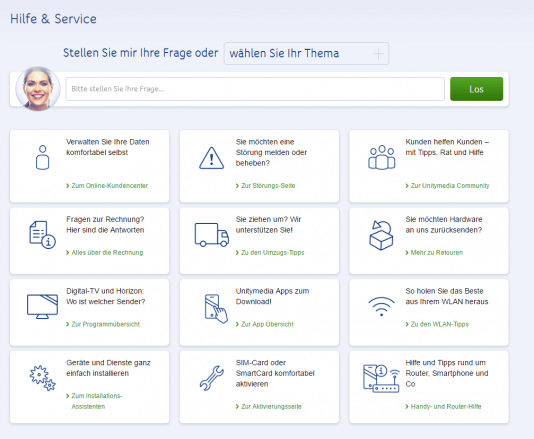Select the TV monitor icon
This screenshot has height=439, width=534.
[42, 307]
